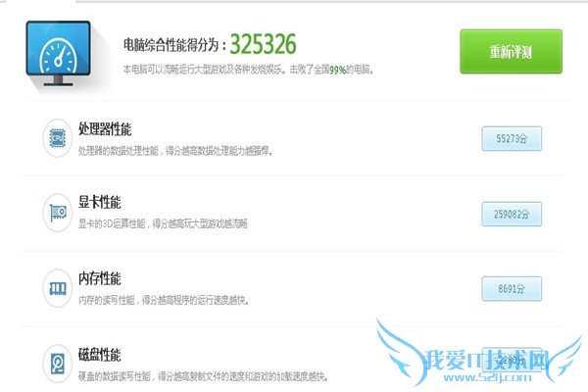
Task: Select the 内存性能 heading
Action: tap(100, 278)
